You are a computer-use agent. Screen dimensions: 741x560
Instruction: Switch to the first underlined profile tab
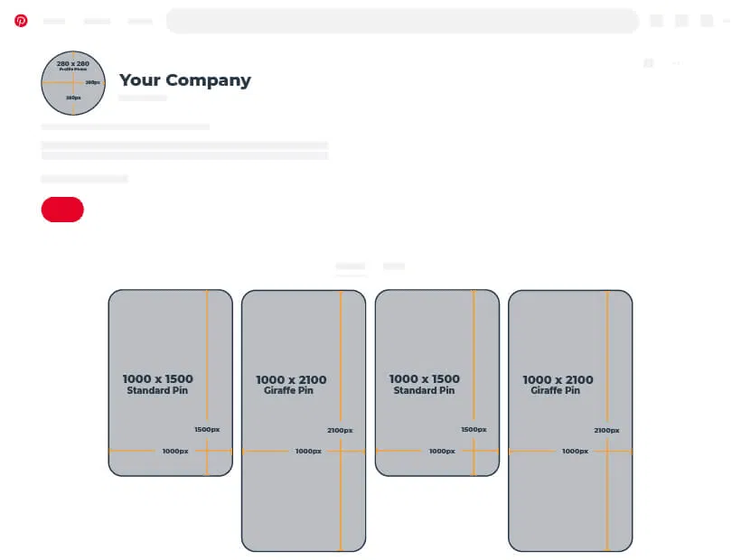[x=351, y=266]
